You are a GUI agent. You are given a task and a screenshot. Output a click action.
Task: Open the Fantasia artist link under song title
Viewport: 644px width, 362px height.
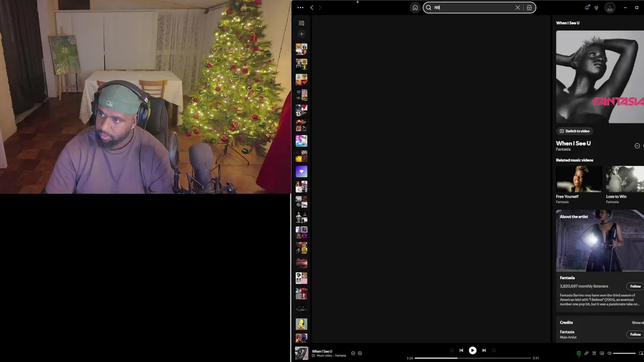pos(563,149)
